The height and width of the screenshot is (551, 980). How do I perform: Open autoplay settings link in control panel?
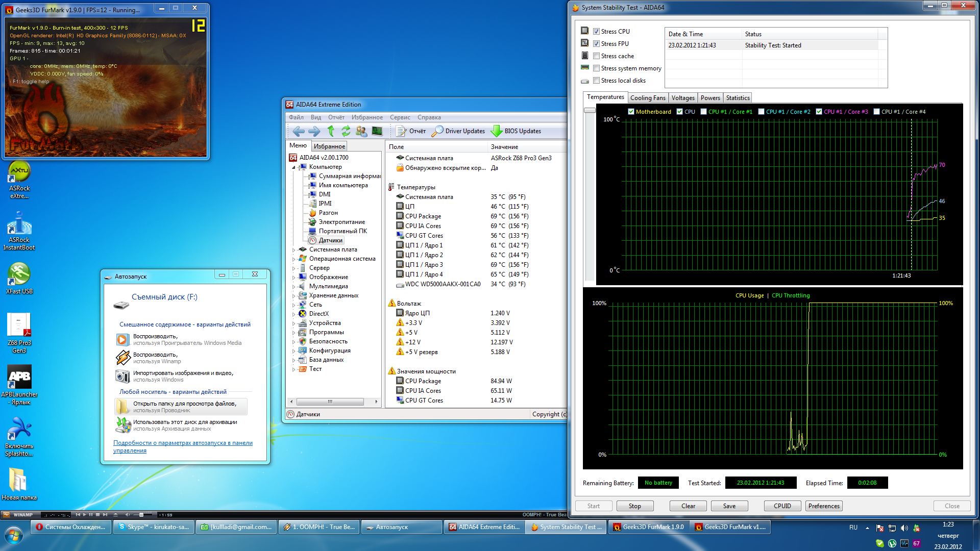(x=183, y=447)
